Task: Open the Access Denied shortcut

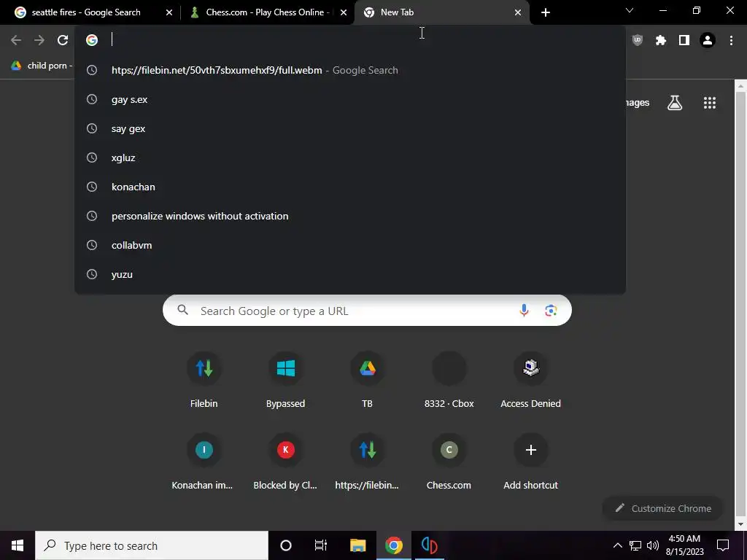Action: pos(531,381)
